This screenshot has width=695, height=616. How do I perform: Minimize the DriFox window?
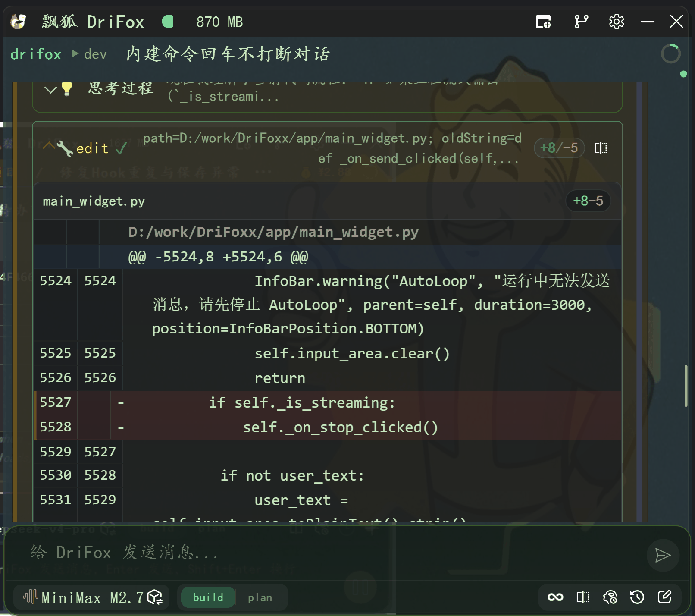pyautogui.click(x=648, y=22)
